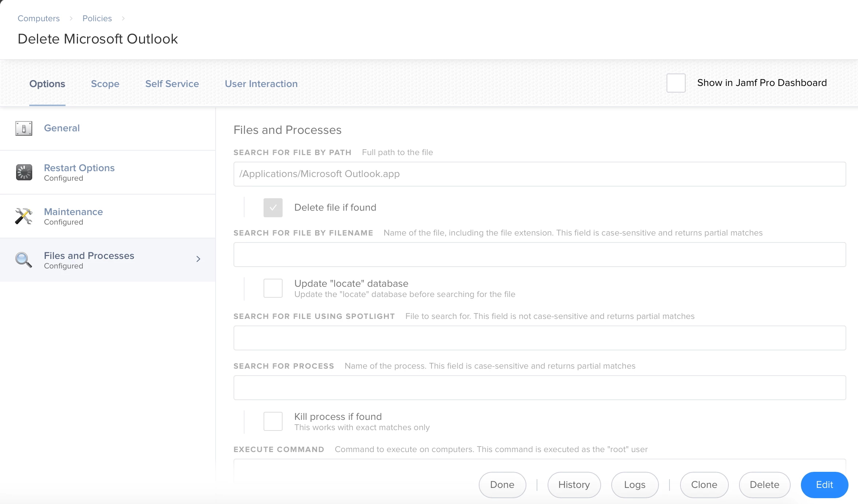
Task: Click the Clone button
Action: pos(704,485)
